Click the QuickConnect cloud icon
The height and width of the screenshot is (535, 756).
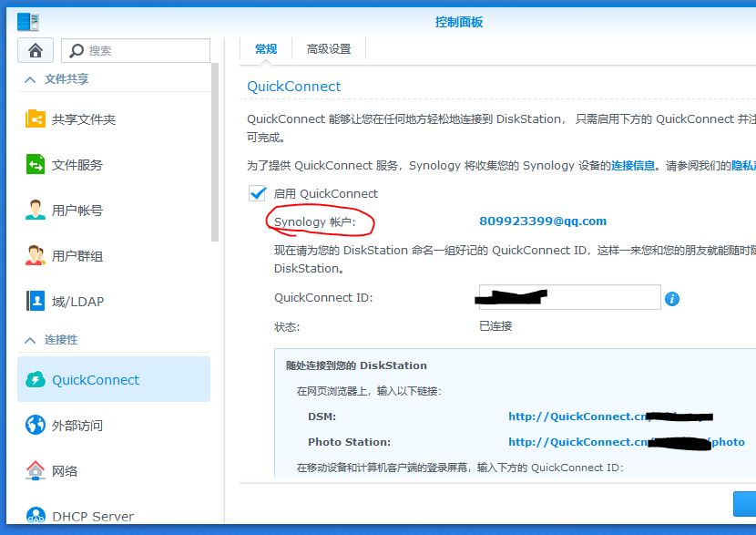[36, 380]
